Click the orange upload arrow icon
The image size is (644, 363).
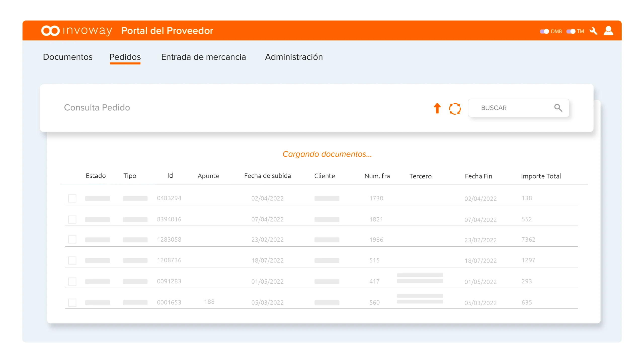pyautogui.click(x=437, y=108)
